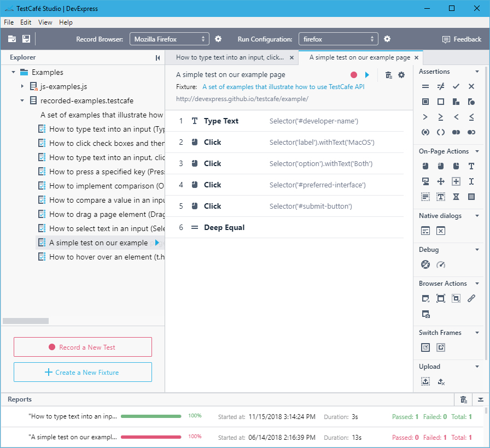The width and height of the screenshot is (490, 448).
Task: Add the Type Text on-page action
Action: 471,166
